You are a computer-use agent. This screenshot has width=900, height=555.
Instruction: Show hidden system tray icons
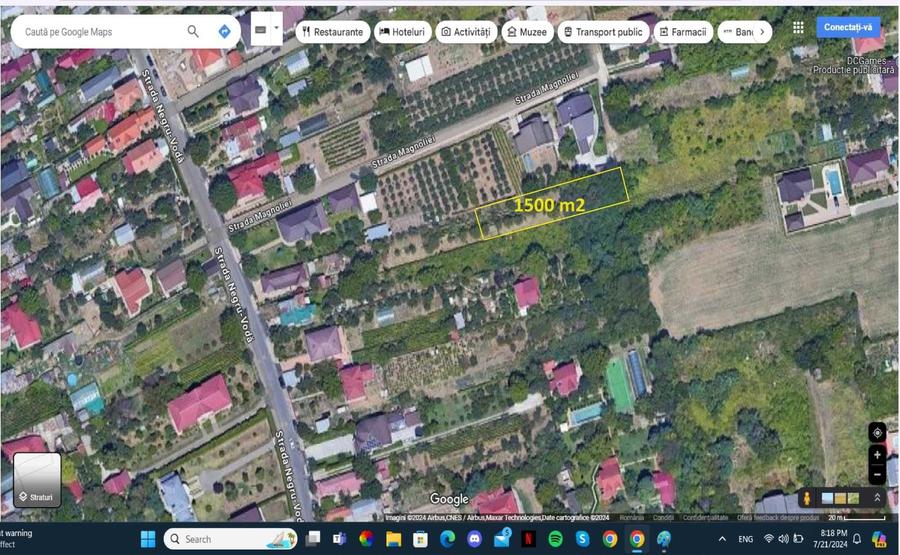click(723, 539)
